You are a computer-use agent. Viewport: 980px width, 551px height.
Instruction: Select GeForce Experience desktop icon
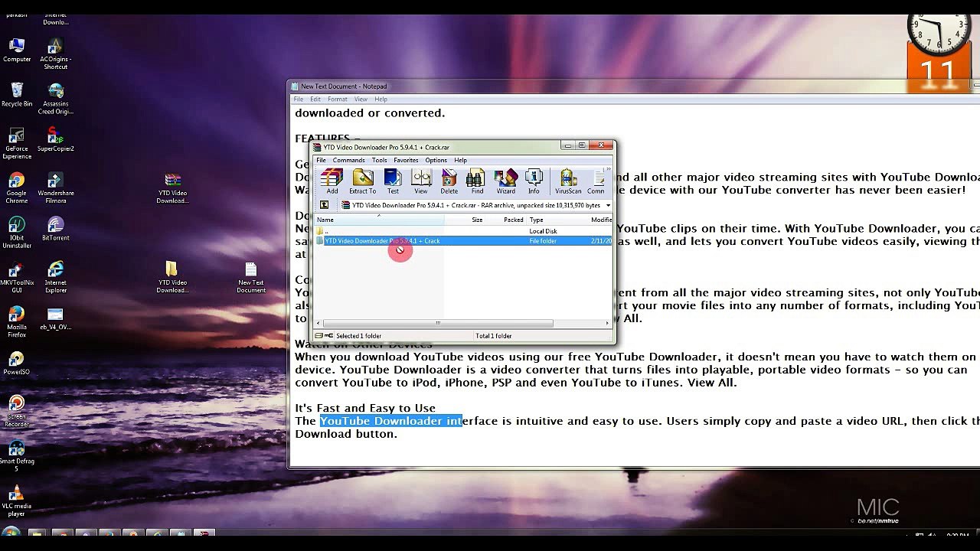click(x=17, y=143)
